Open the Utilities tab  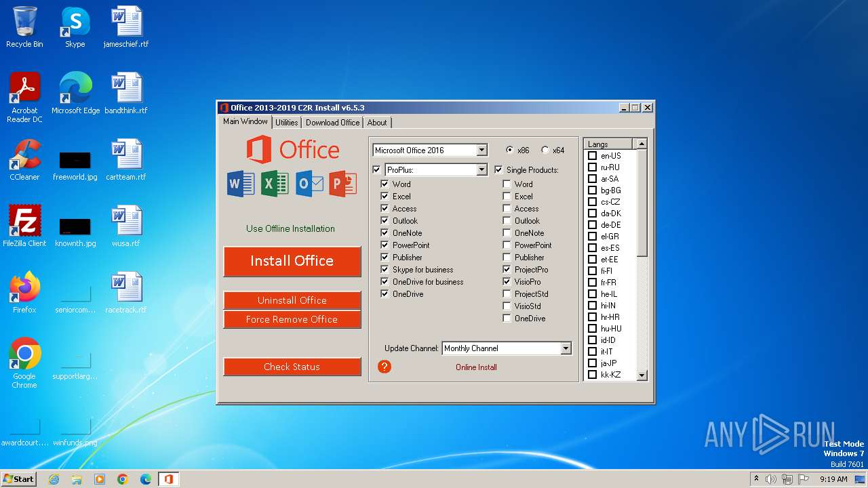click(287, 123)
